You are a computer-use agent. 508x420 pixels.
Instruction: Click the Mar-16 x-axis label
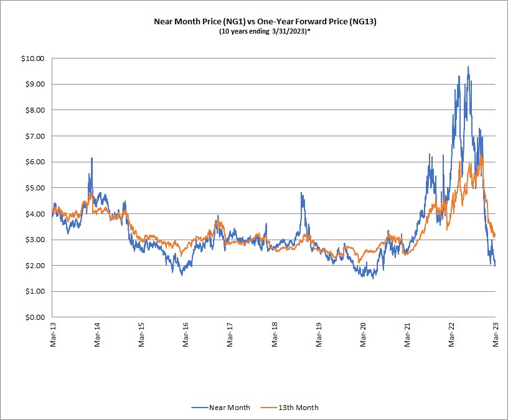186,335
